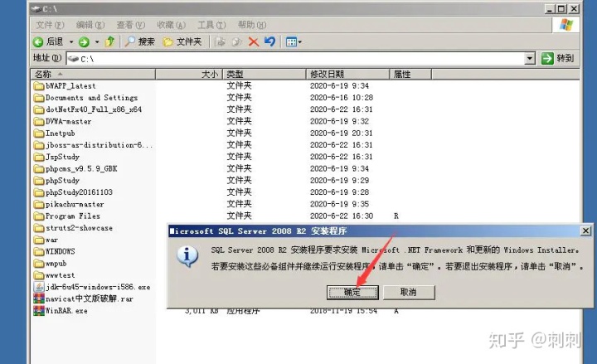Select the Inetpub folder icon
The height and width of the screenshot is (364, 597).
click(x=39, y=133)
